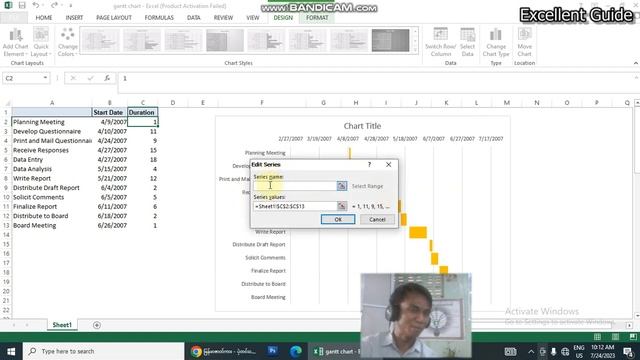Click the Series name input field
The width and height of the screenshot is (640, 360).
pyautogui.click(x=295, y=186)
